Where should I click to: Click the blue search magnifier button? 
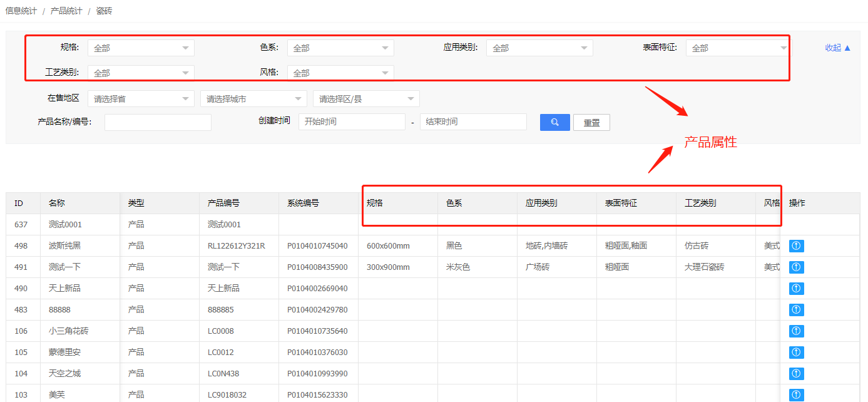554,122
